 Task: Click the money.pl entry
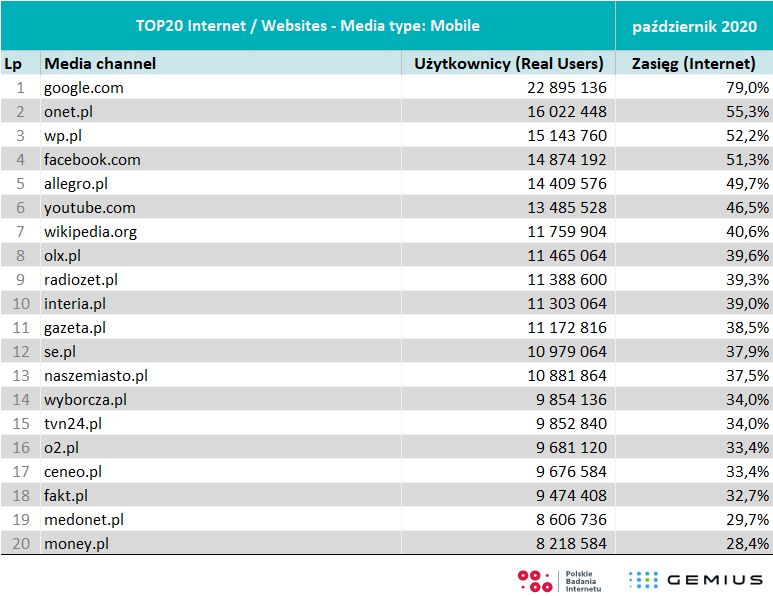76,544
